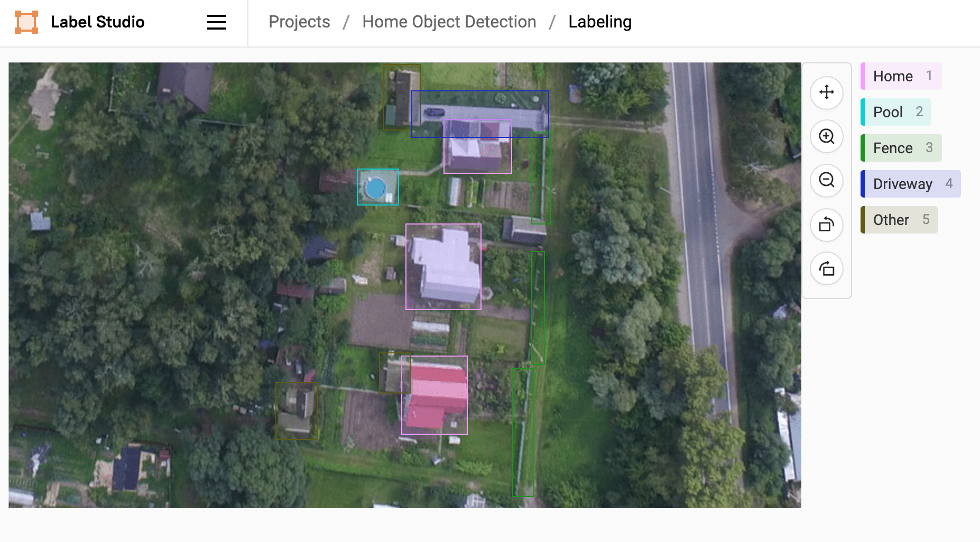Click the Label Studio logo
This screenshot has height=542, width=980.
pyautogui.click(x=24, y=22)
